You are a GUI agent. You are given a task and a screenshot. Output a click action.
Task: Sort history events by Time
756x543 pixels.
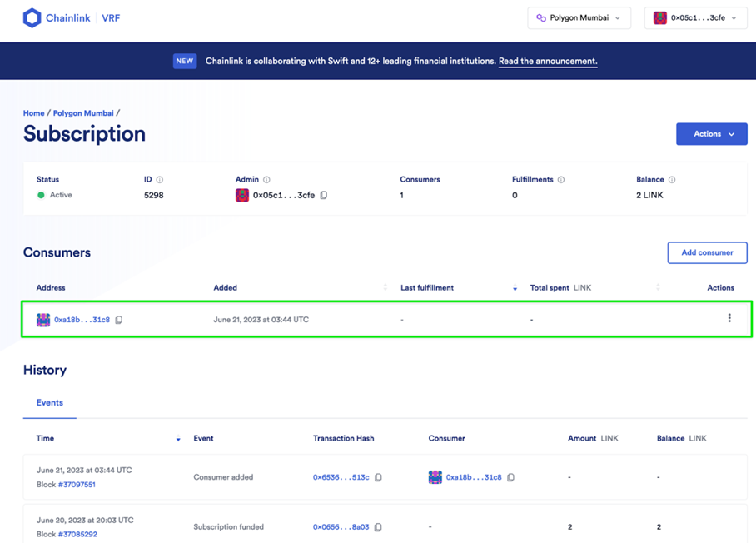click(178, 438)
